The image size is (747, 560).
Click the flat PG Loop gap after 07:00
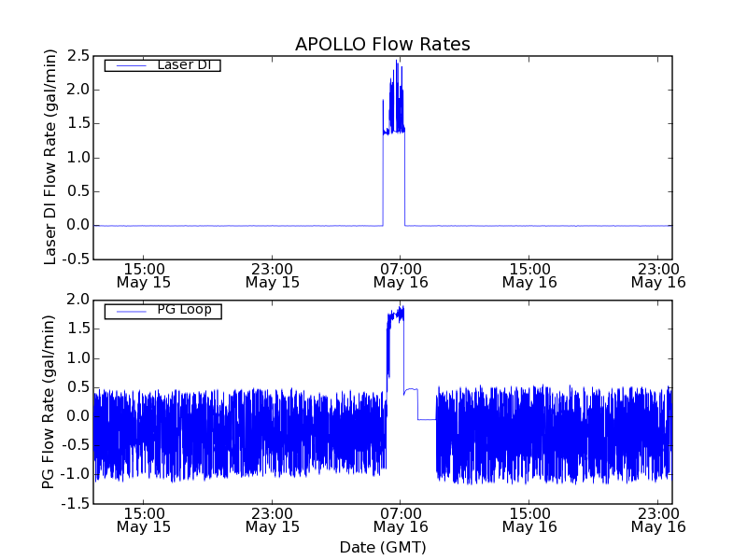pos(426,419)
